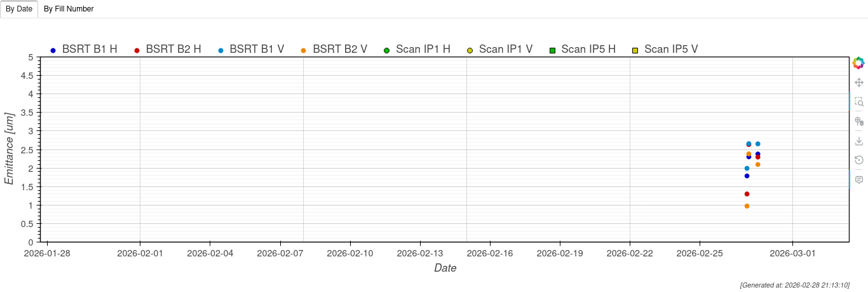Screen dimensions: 868x292
Task: Select the Pan tool
Action: click(858, 83)
